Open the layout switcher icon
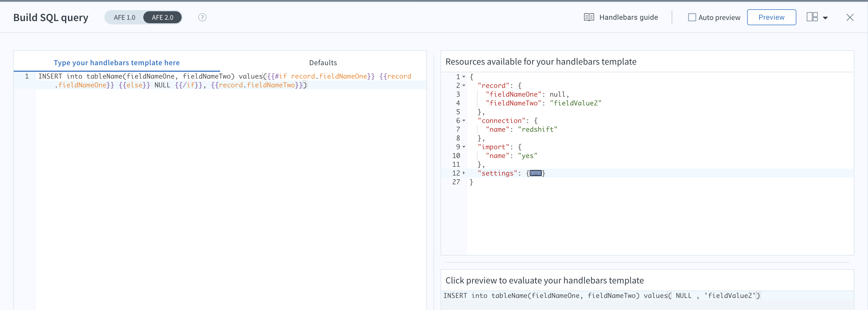This screenshot has height=310, width=868. point(812,17)
